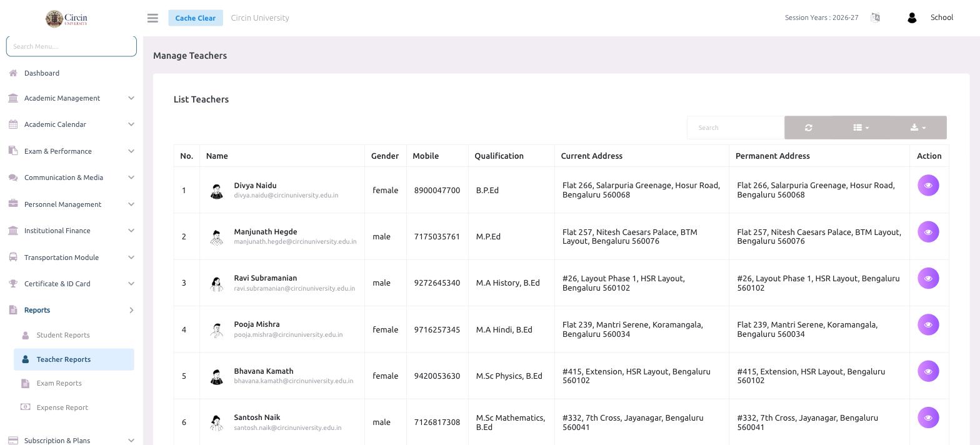View Santosh Naik's details eye button
The height and width of the screenshot is (445, 980).
(x=928, y=417)
